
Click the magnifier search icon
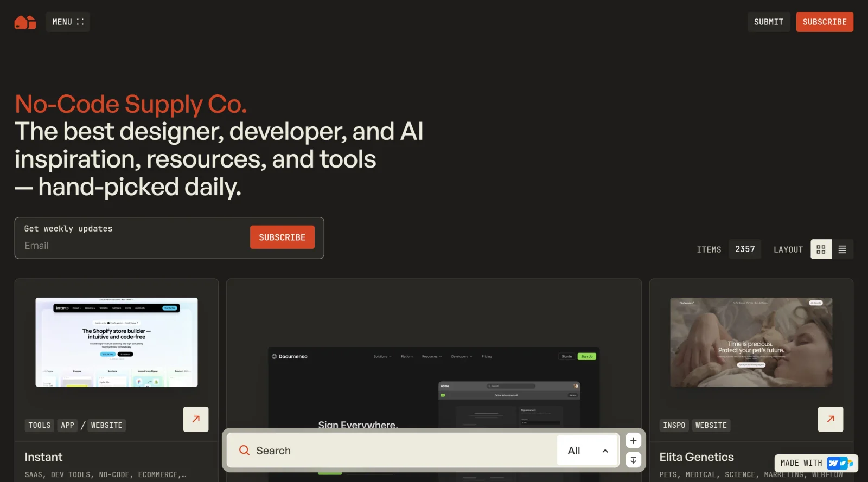245,451
